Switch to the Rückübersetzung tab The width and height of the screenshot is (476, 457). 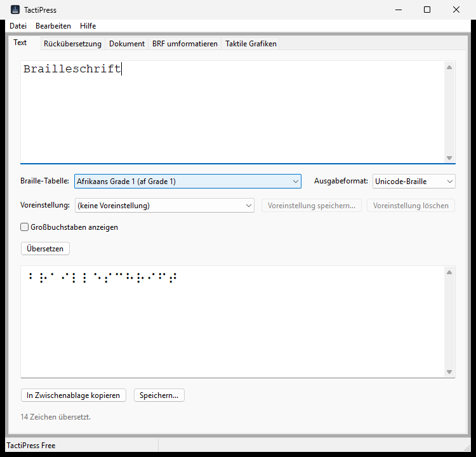72,44
